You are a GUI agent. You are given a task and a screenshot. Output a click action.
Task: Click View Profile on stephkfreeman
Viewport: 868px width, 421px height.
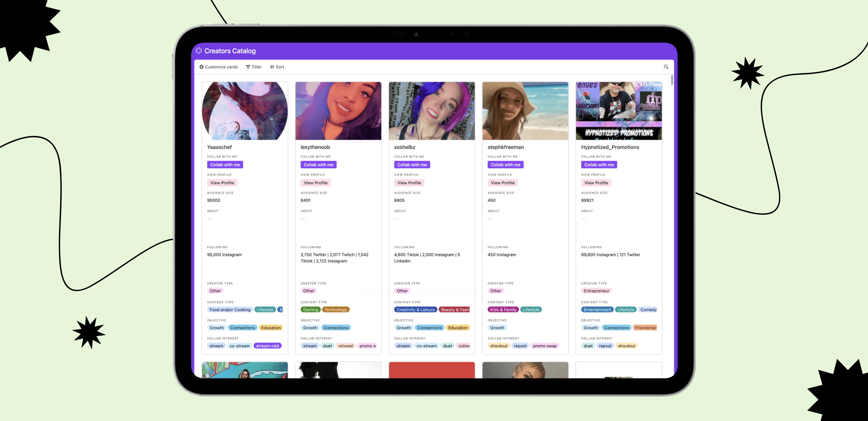click(x=503, y=183)
